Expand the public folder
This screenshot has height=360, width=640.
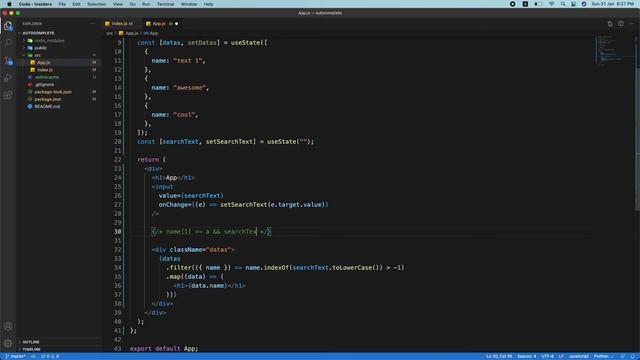click(40, 48)
